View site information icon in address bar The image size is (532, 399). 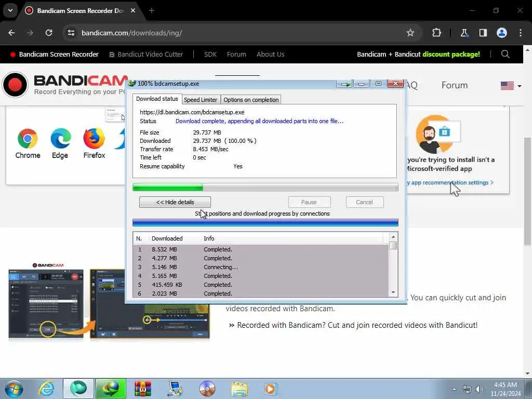pyautogui.click(x=71, y=33)
